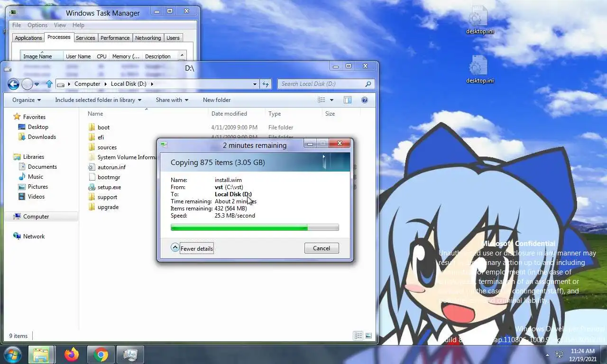Select Favorites in navigation pane
Image resolution: width=607 pixels, height=364 pixels.
(34, 117)
